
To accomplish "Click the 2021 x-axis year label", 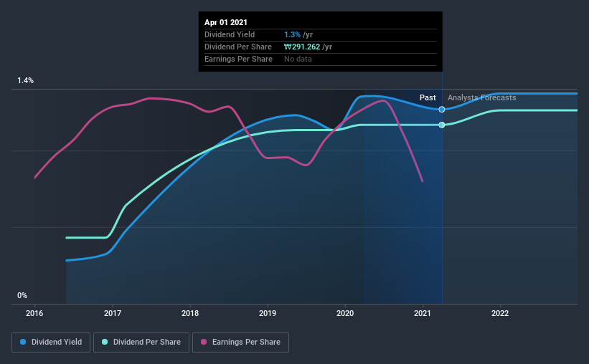I will (x=423, y=313).
